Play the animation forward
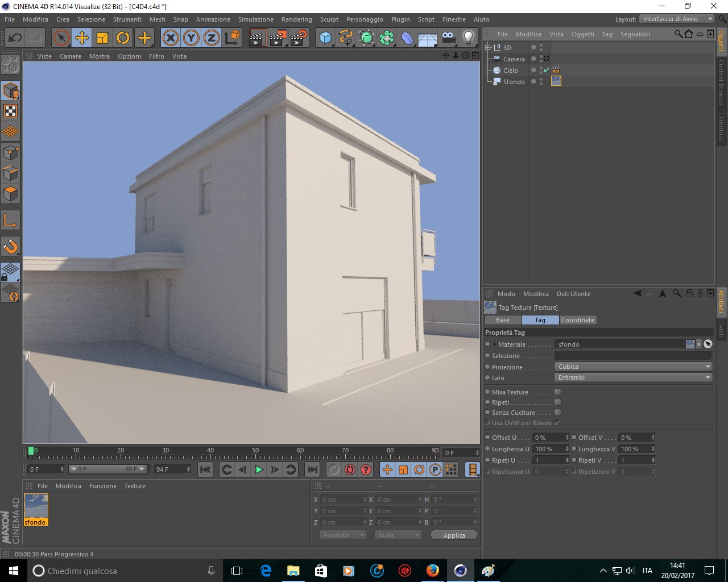Image resolution: width=728 pixels, height=582 pixels. 259,469
